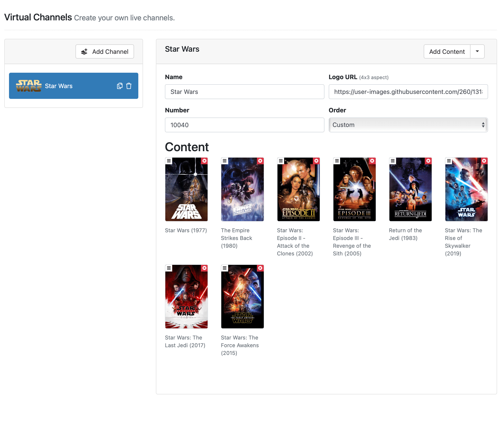Duplicate the Star Wars channel
Screen dimensions: 502x448
pyautogui.click(x=120, y=86)
